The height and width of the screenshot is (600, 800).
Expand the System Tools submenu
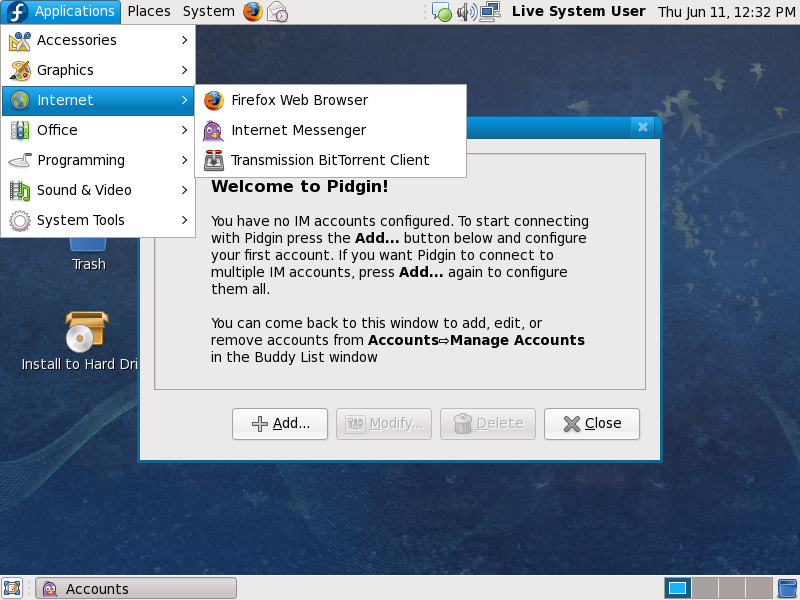pyautogui.click(x=98, y=220)
